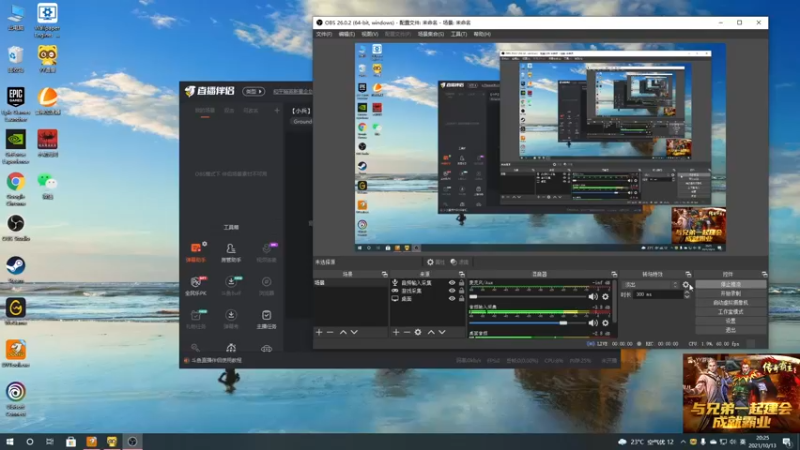Viewport: 800px width, 450px height.
Task: Open the 场景集合(S) menu in OBS
Action: 431,34
